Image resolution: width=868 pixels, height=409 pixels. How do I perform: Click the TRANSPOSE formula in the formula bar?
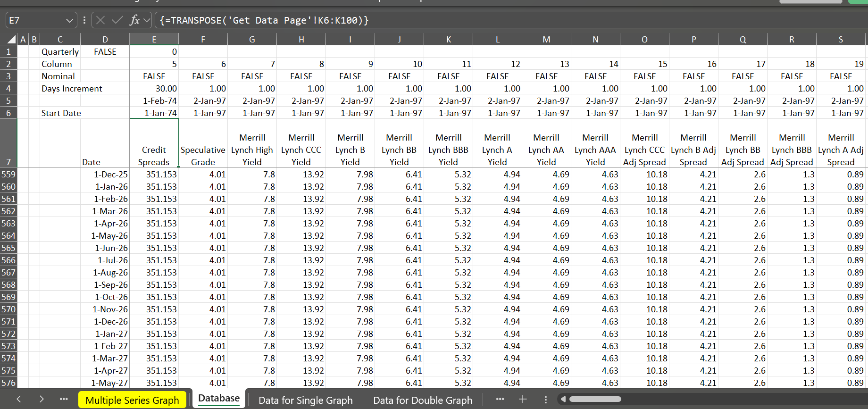click(x=264, y=20)
